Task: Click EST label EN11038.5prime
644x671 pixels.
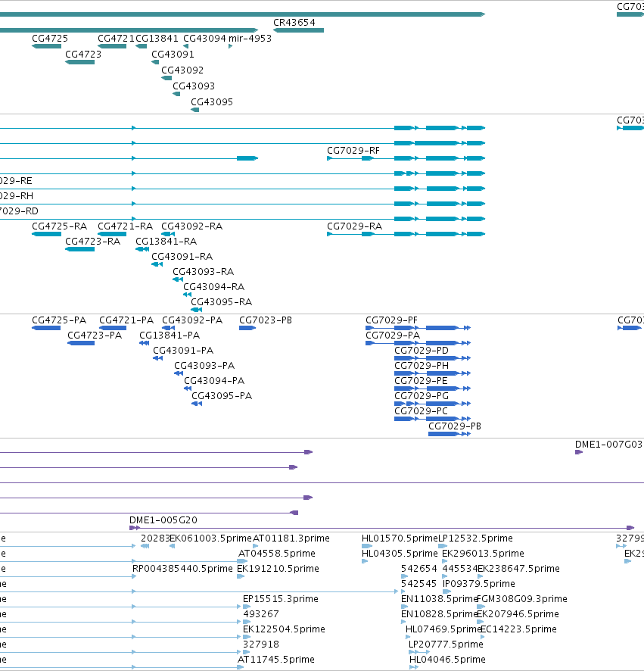Action: [439, 599]
